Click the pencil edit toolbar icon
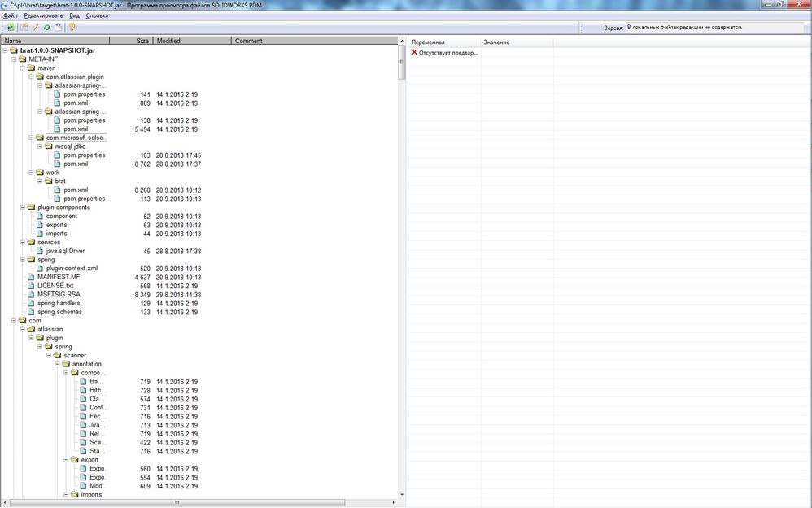The height and width of the screenshot is (508, 812). [x=37, y=28]
